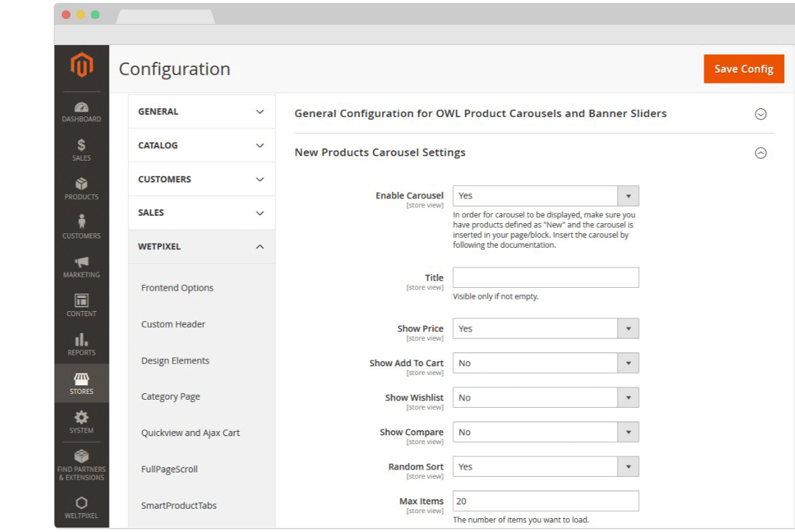Open the Content layout icon
Screen dimensions: 795x532
[81, 301]
